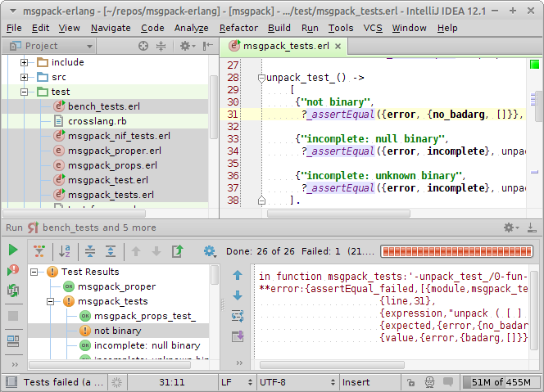The width and height of the screenshot is (544, 392).
Task: Go to previous failed test arrow
Action: (x=136, y=251)
